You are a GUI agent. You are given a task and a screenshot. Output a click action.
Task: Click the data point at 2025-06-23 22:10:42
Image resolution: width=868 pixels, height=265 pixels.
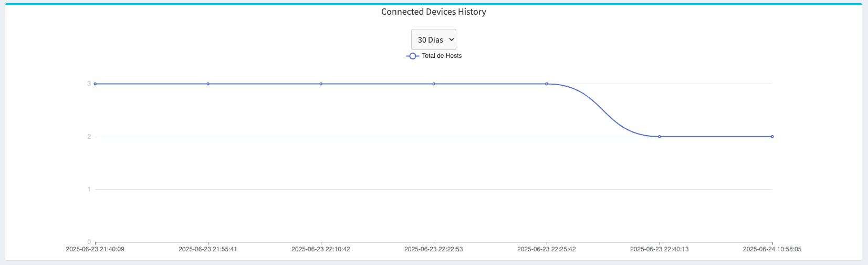(x=321, y=84)
